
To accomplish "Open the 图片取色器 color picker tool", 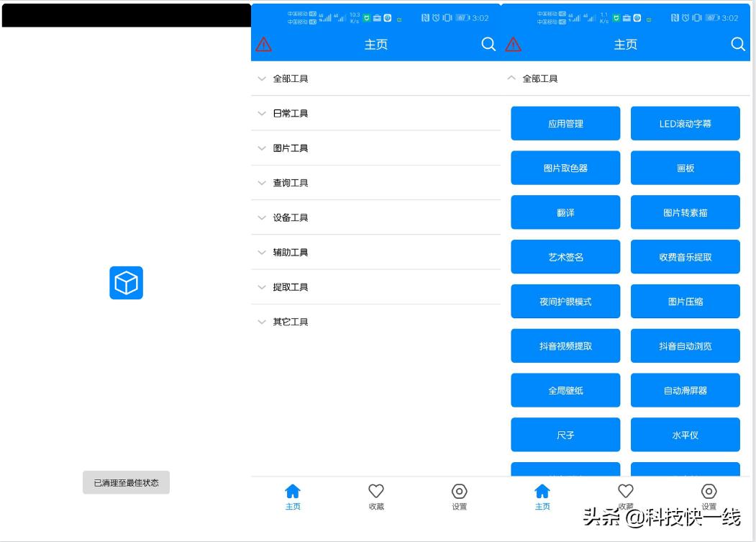I will [565, 168].
